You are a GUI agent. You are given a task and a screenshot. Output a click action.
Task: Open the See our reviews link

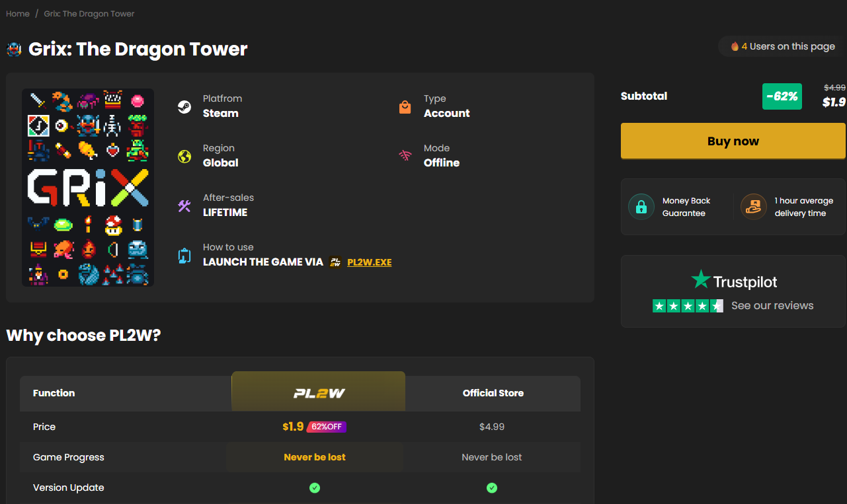[x=772, y=306]
